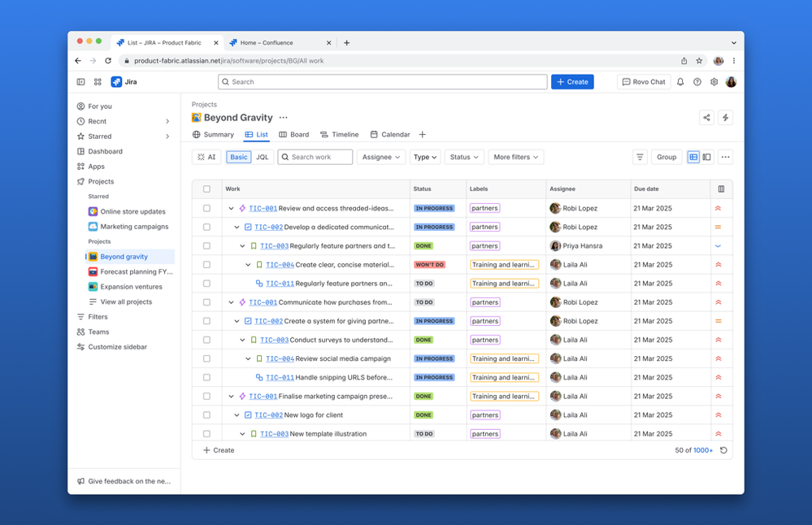Screen dimensions: 812x525
Task: Open the Calendar tab
Action: point(390,135)
